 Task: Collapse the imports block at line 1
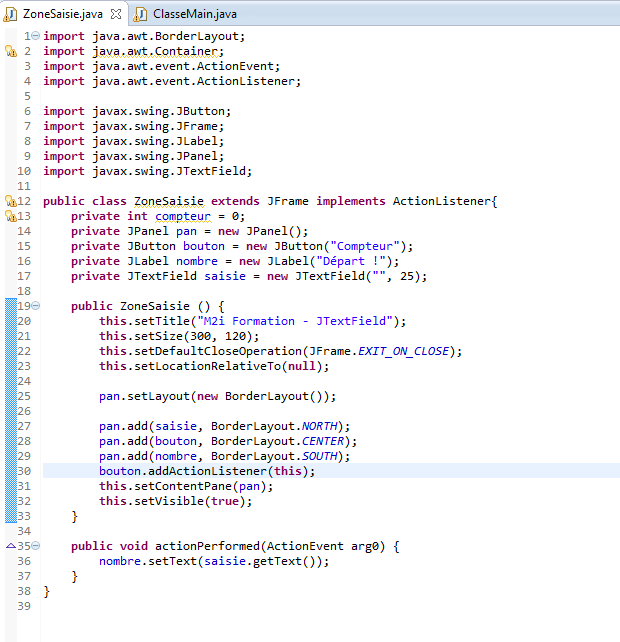(x=36, y=36)
